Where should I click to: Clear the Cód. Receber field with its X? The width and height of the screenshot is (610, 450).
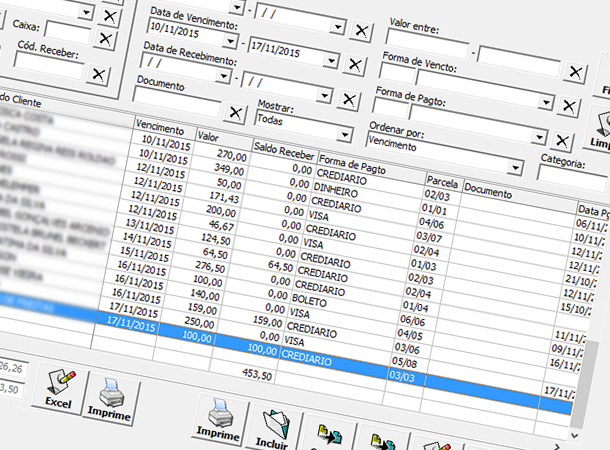pos(98,75)
